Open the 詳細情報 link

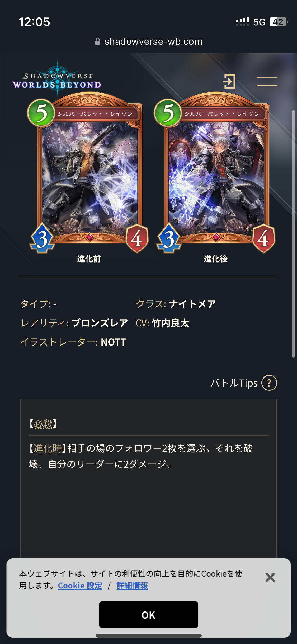[132, 586]
